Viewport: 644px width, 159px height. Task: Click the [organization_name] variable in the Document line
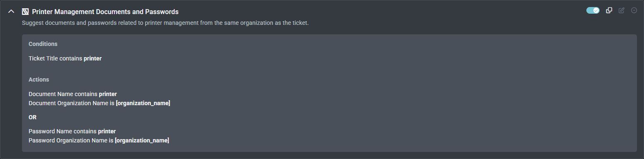pyautogui.click(x=143, y=103)
